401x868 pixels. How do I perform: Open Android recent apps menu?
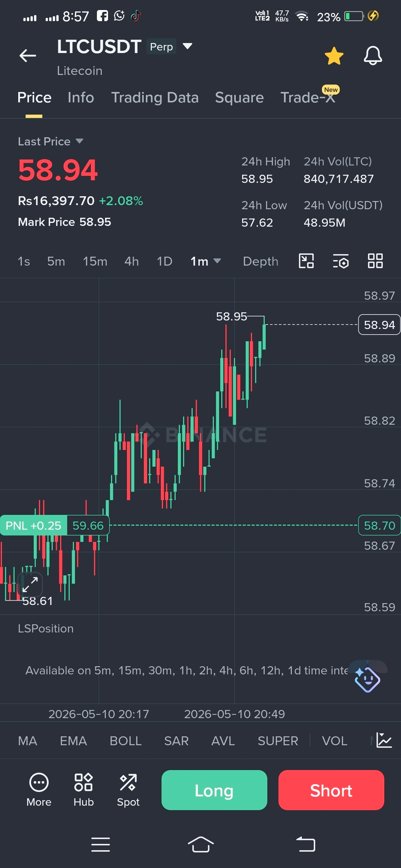click(x=101, y=845)
